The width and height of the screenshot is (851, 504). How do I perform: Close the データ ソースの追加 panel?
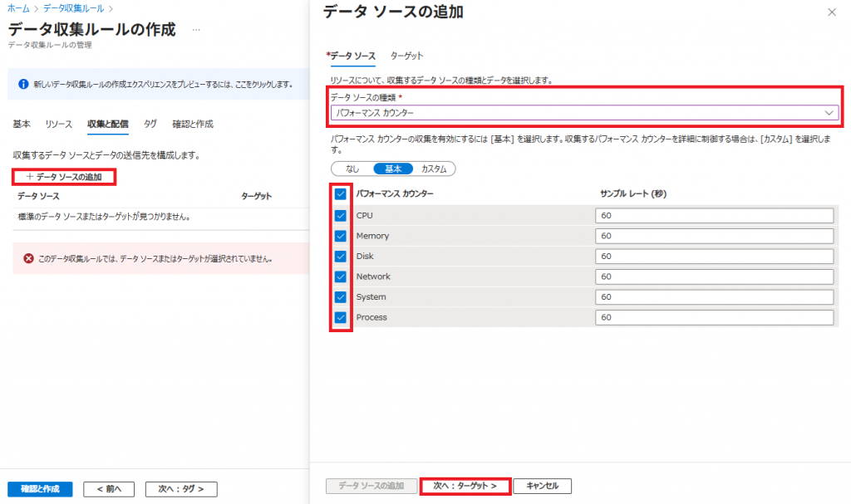[x=832, y=12]
